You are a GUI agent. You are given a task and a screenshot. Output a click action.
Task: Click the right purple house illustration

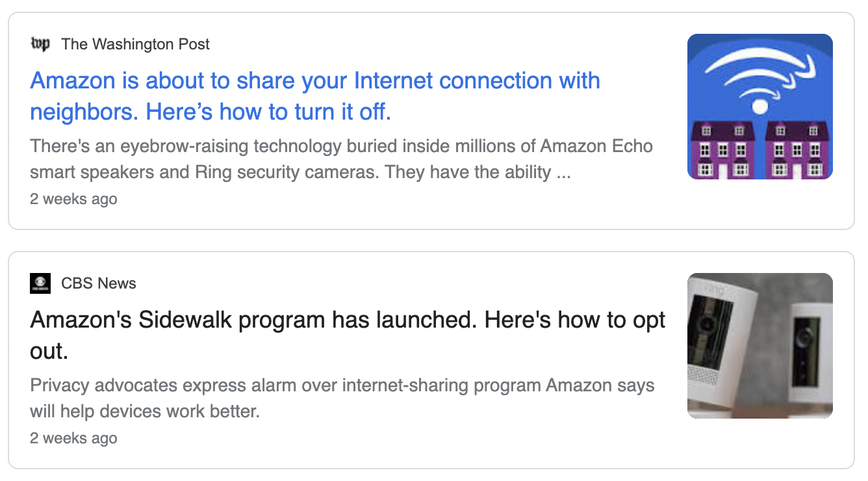point(798,150)
